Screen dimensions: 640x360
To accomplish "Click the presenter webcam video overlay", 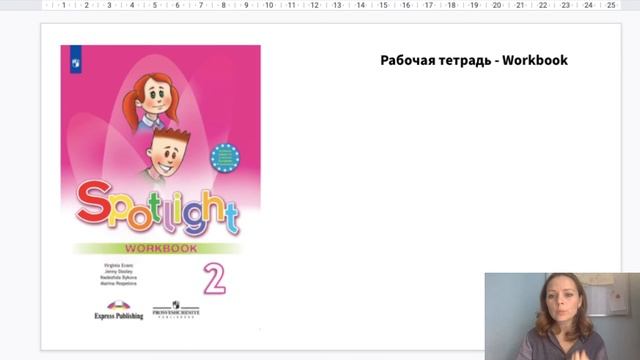I will click(x=562, y=316).
